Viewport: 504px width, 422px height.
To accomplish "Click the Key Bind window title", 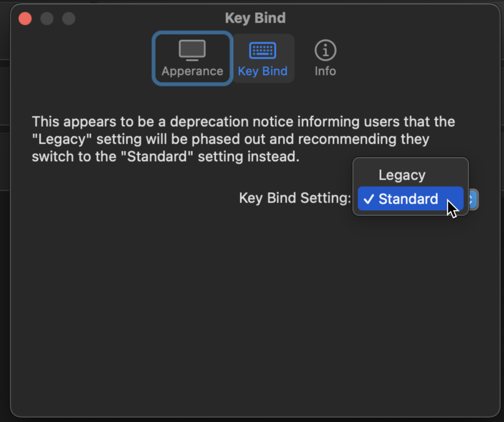I will tap(255, 18).
